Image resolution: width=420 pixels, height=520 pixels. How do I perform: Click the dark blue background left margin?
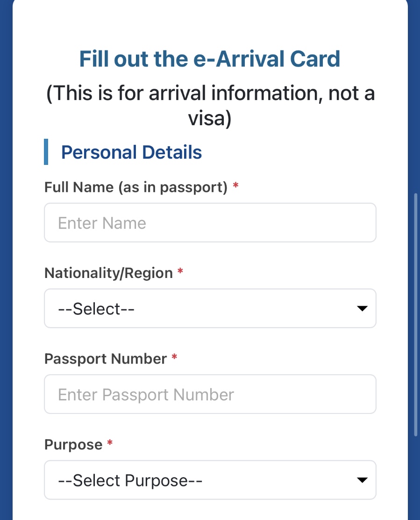6,280
